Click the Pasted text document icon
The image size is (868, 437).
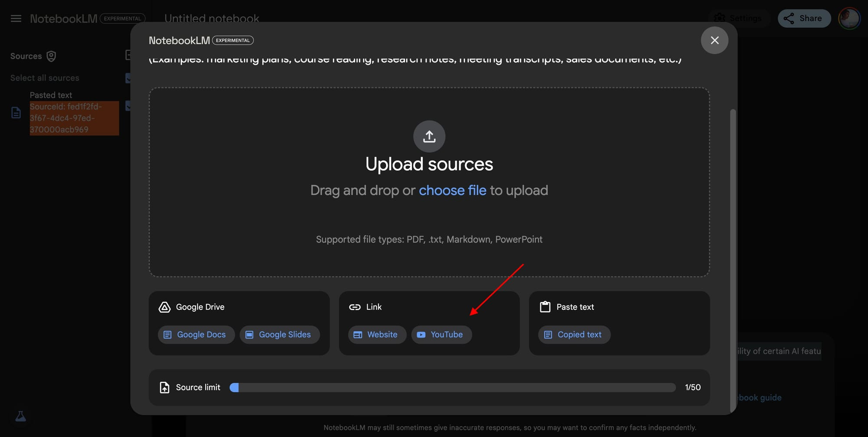16,113
